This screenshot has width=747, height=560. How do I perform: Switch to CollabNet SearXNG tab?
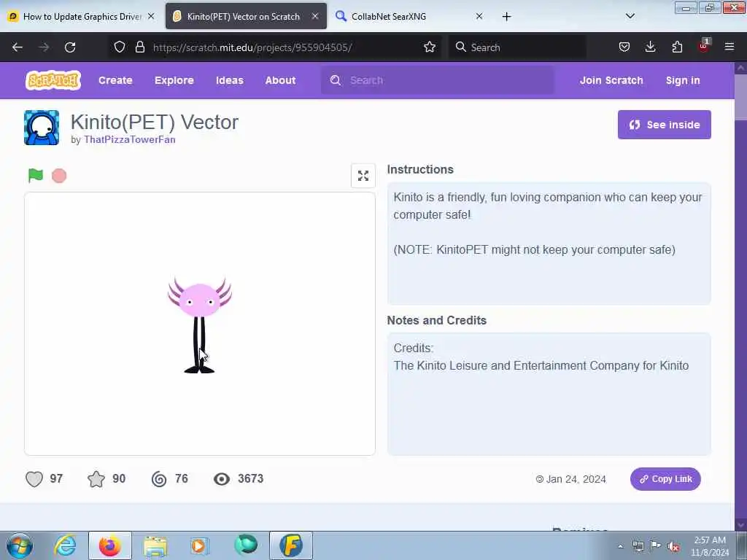coord(410,16)
